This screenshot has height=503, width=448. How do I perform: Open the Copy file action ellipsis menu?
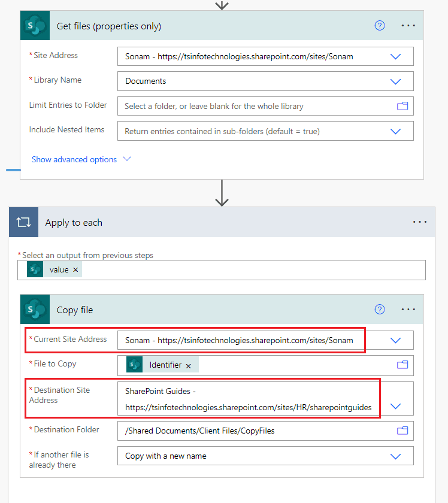point(408,309)
